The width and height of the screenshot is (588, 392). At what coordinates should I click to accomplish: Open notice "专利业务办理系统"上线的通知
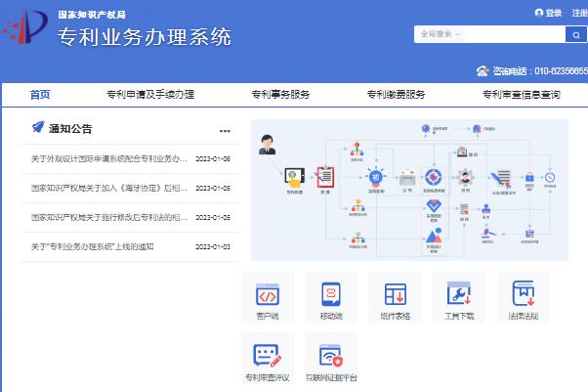(92, 246)
